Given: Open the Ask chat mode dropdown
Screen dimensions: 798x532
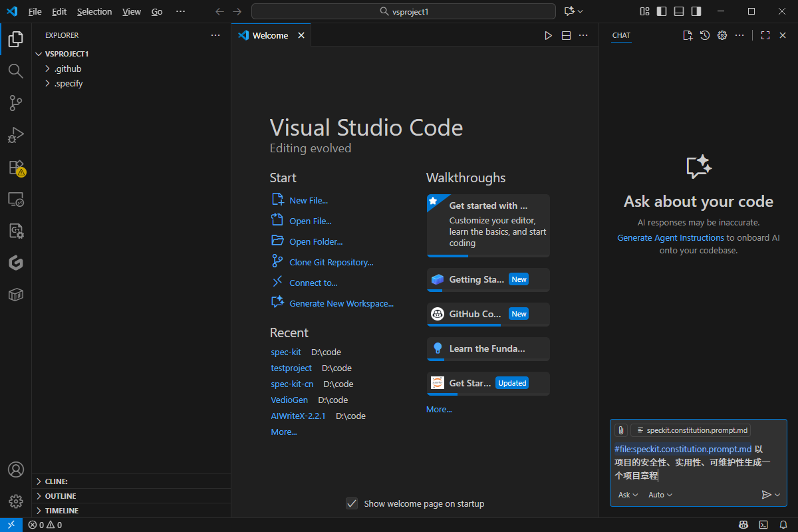Looking at the screenshot, I should point(628,495).
